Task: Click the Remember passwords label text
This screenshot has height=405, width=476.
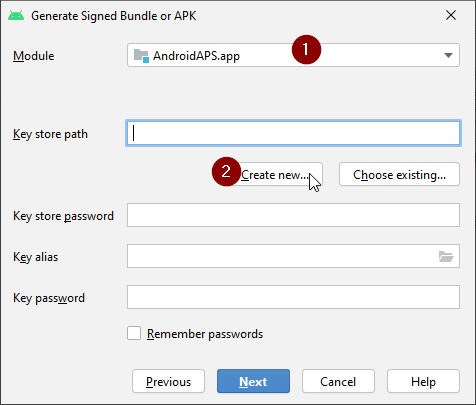Action: pos(205,334)
